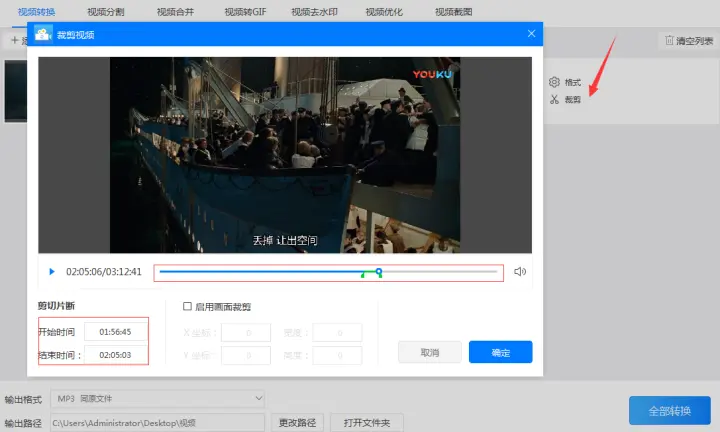Click the Y坐标 input field
720x432 pixels.
pyautogui.click(x=246, y=355)
